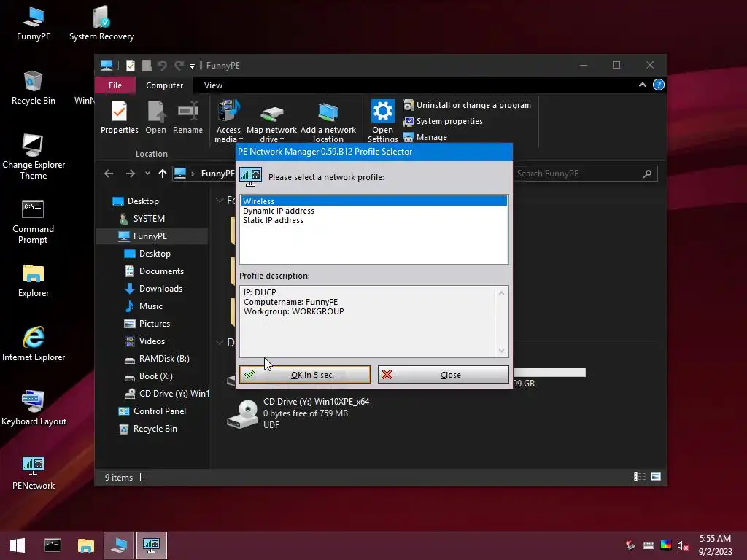Click Properties in Explorer ribbon
The width and height of the screenshot is (747, 560).
tap(119, 117)
